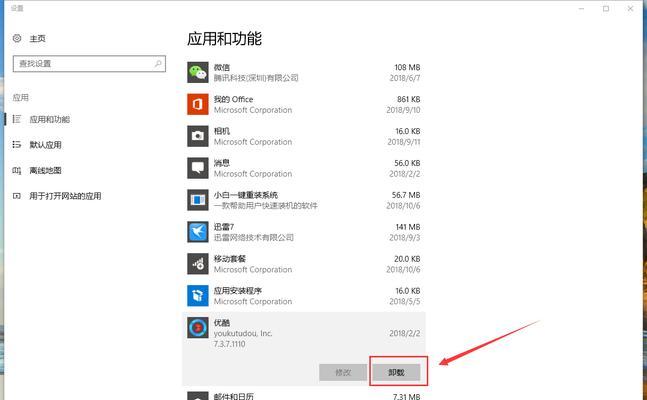Viewport: 647px width, 400px height.
Task: Click the 2018/6/7 install date
Action: click(x=405, y=78)
